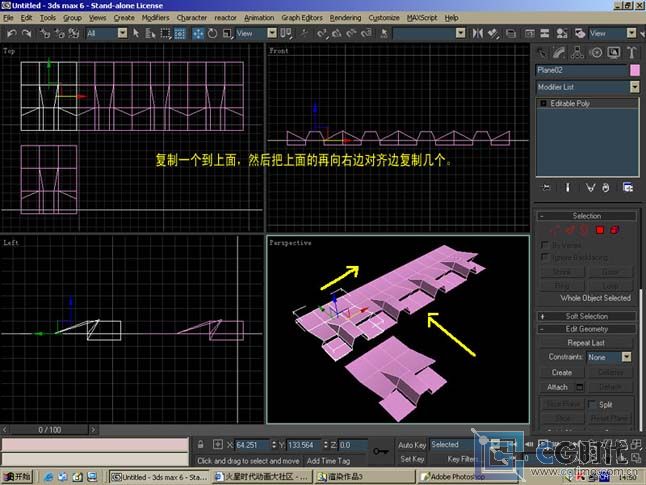This screenshot has width=646, height=485.
Task: Click the Undo arrow in the main toolbar
Action: (x=12, y=33)
